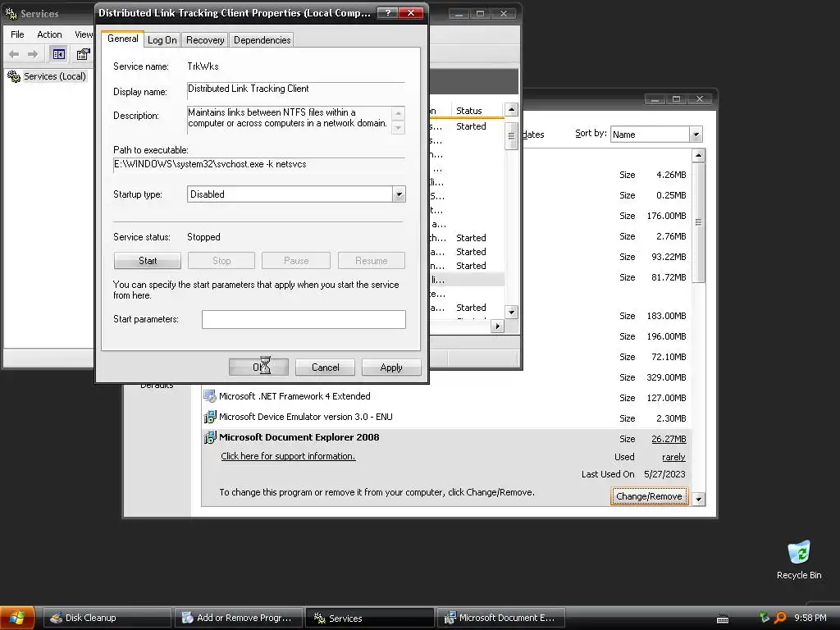Click the description scroll down arrow
The width and height of the screenshot is (840, 630).
pos(398,128)
